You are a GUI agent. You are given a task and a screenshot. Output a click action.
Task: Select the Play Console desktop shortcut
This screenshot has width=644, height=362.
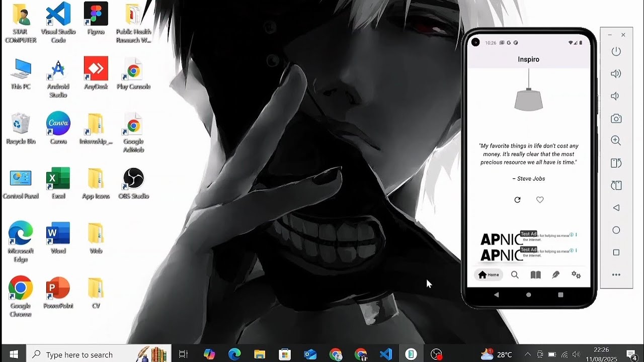pos(133,73)
